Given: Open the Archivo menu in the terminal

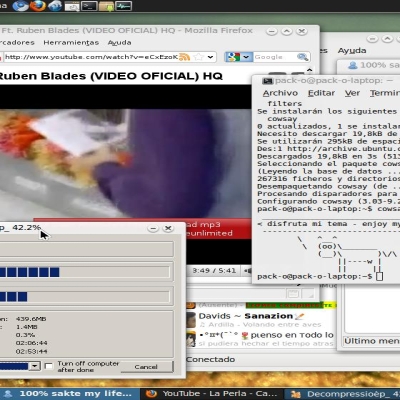Looking at the screenshot, I should pyautogui.click(x=280, y=93).
